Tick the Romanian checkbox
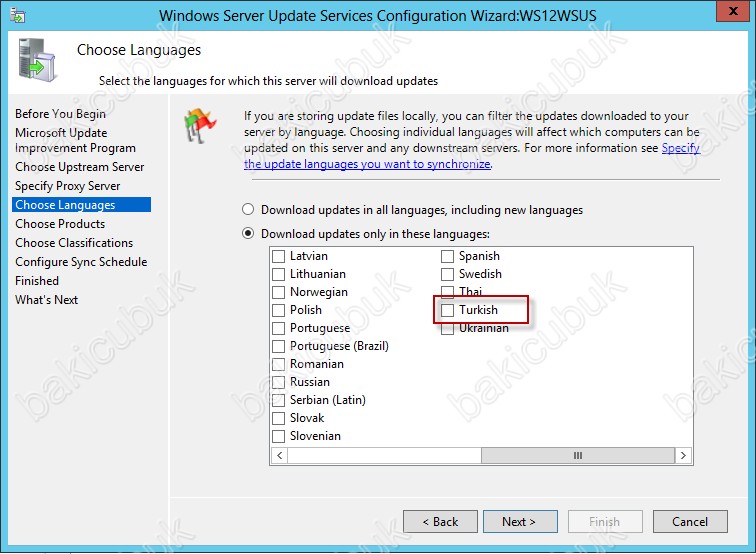The width and height of the screenshot is (756, 554). (279, 364)
